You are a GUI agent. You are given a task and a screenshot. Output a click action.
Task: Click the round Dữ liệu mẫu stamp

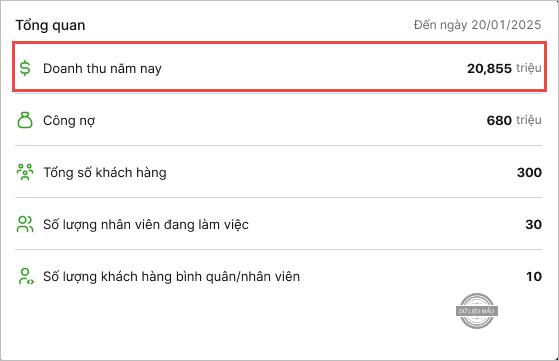coord(477,311)
